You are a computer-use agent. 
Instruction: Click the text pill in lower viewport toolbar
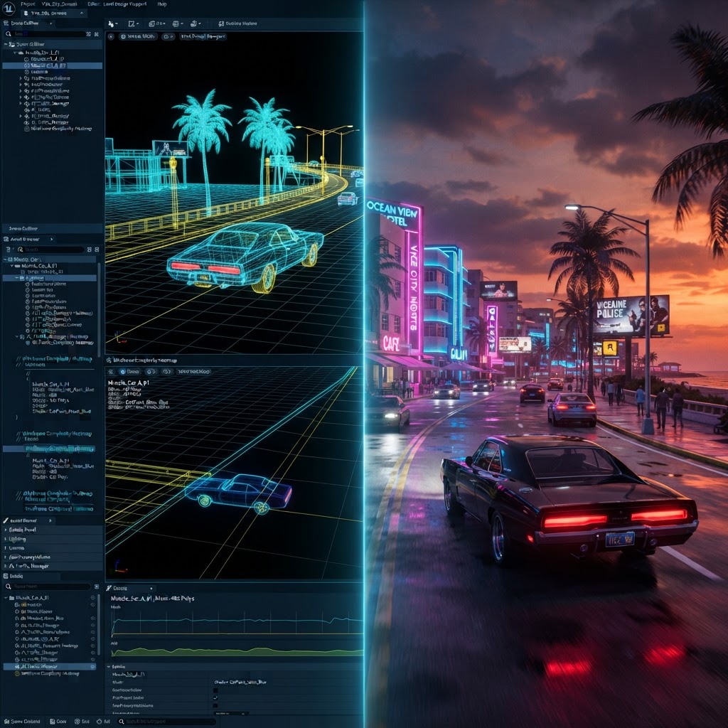click(x=194, y=372)
